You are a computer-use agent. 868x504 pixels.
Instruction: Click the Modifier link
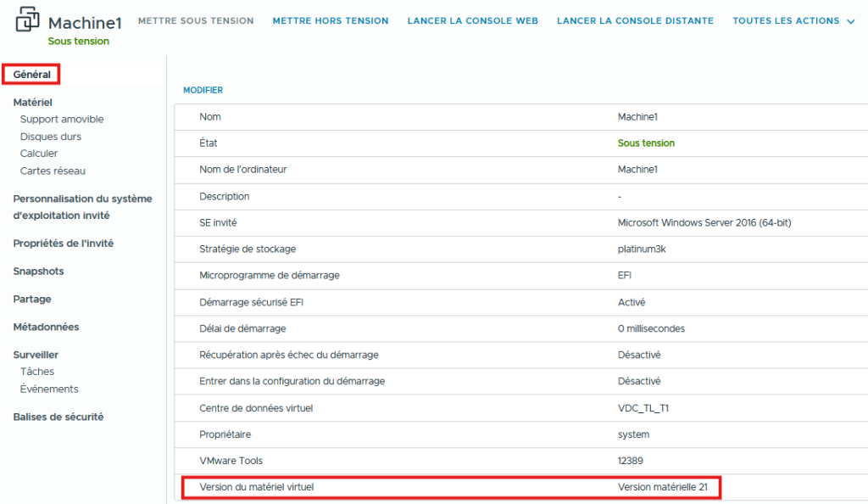click(203, 90)
